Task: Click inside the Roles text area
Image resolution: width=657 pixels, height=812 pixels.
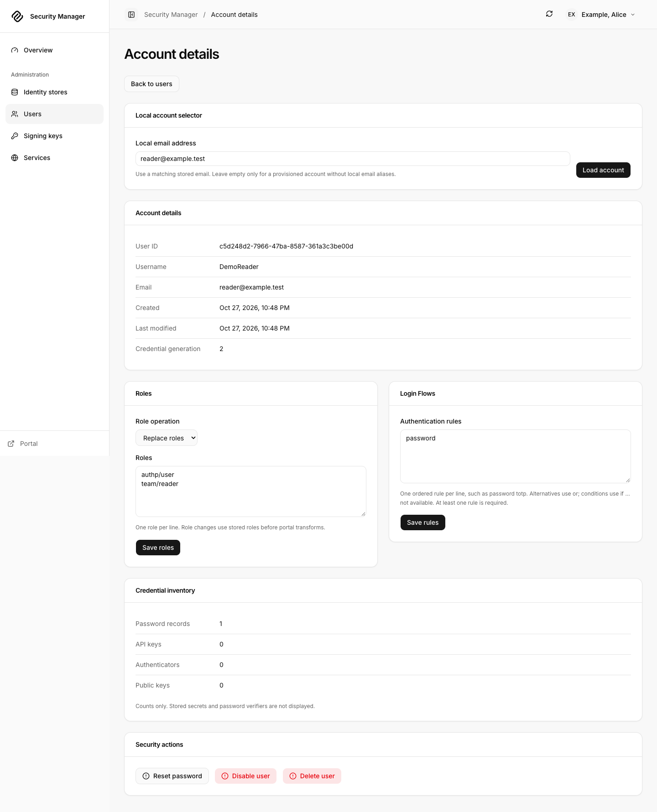Action: pyautogui.click(x=251, y=491)
